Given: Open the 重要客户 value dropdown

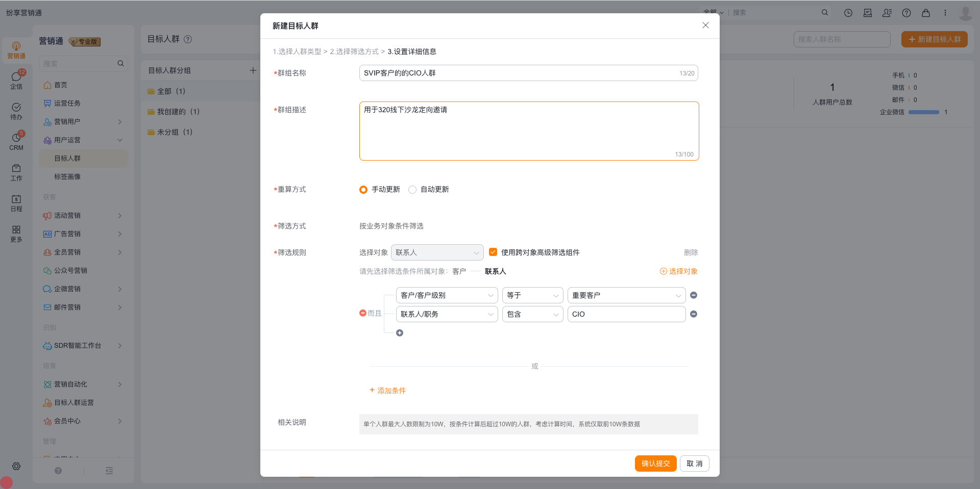Looking at the screenshot, I should [x=626, y=295].
